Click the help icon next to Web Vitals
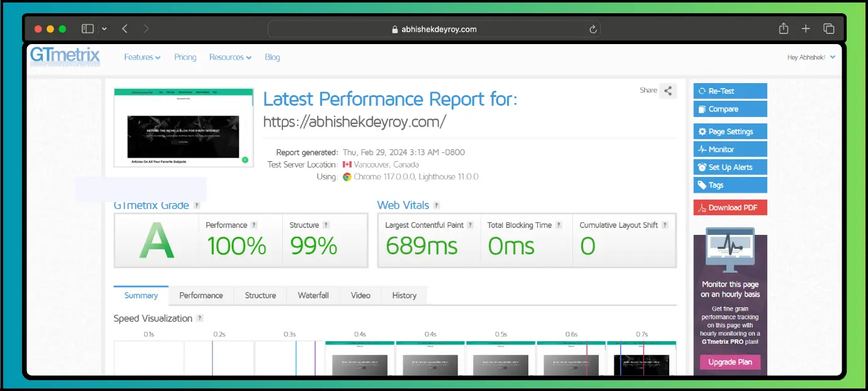868x391 pixels. (437, 205)
